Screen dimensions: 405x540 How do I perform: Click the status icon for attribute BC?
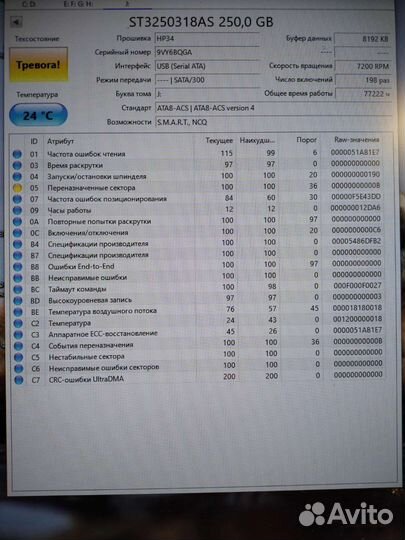pyautogui.click(x=18, y=290)
